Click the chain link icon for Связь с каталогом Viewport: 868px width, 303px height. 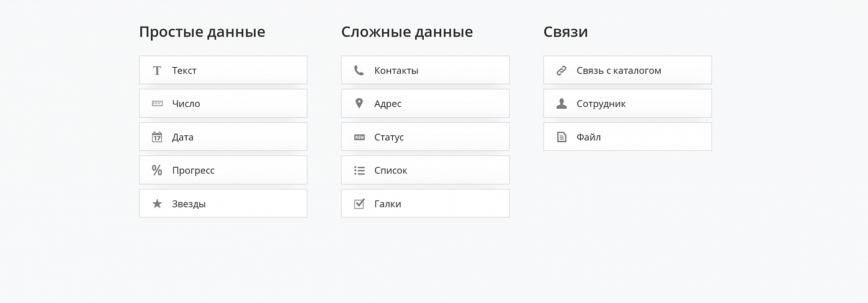pyautogui.click(x=562, y=70)
